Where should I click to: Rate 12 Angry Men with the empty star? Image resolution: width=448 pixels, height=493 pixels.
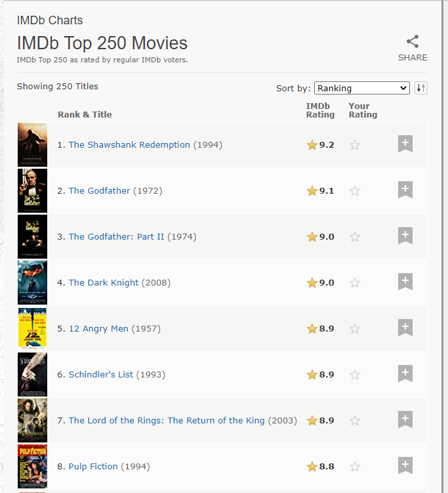coord(355,329)
